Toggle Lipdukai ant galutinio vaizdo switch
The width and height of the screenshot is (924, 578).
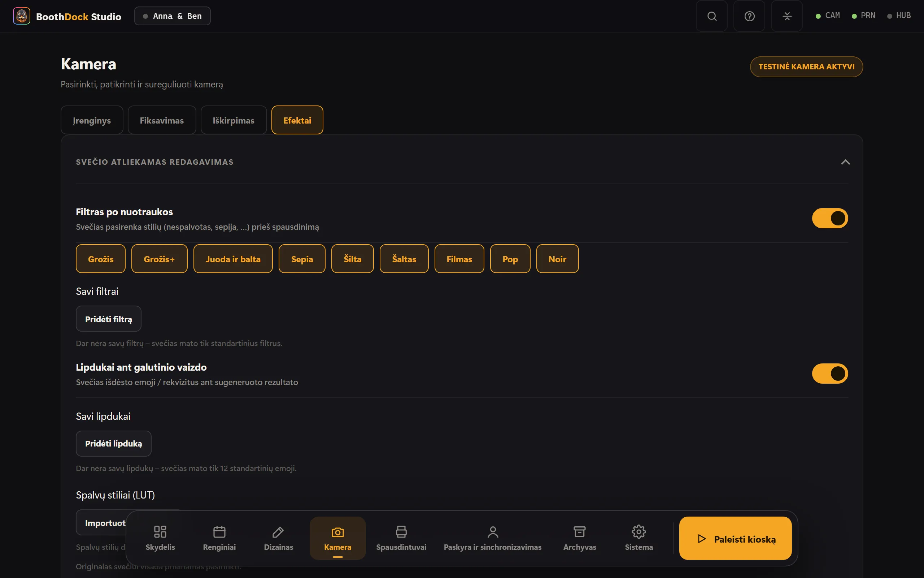830,374
